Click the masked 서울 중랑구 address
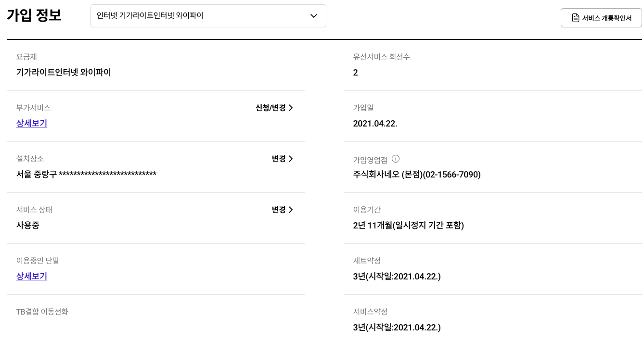The width and height of the screenshot is (644, 341). pos(86,174)
